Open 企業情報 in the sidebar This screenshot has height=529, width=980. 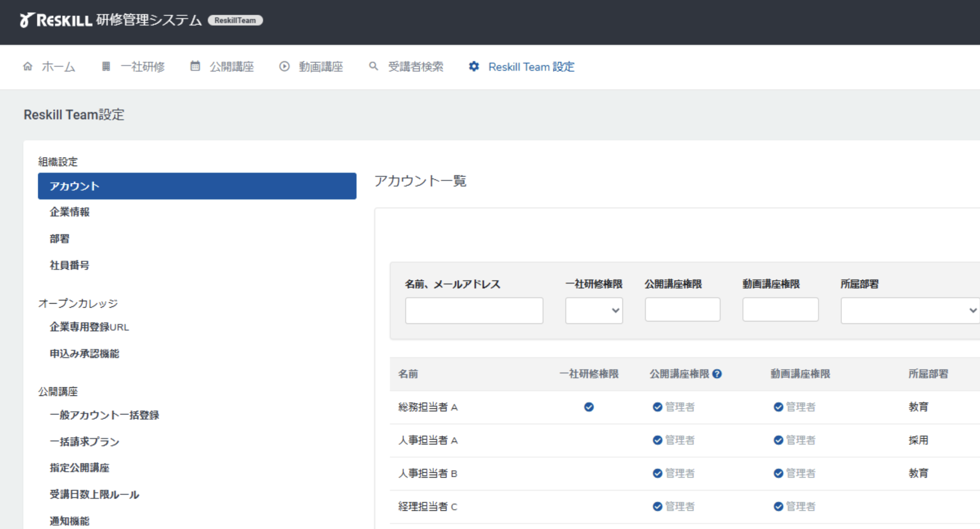(x=70, y=212)
